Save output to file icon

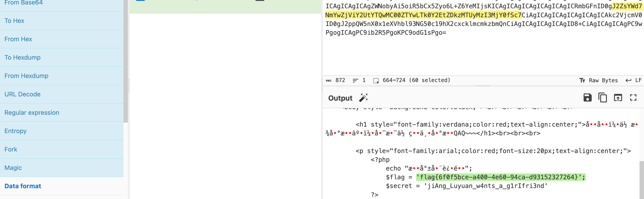pyautogui.click(x=587, y=97)
